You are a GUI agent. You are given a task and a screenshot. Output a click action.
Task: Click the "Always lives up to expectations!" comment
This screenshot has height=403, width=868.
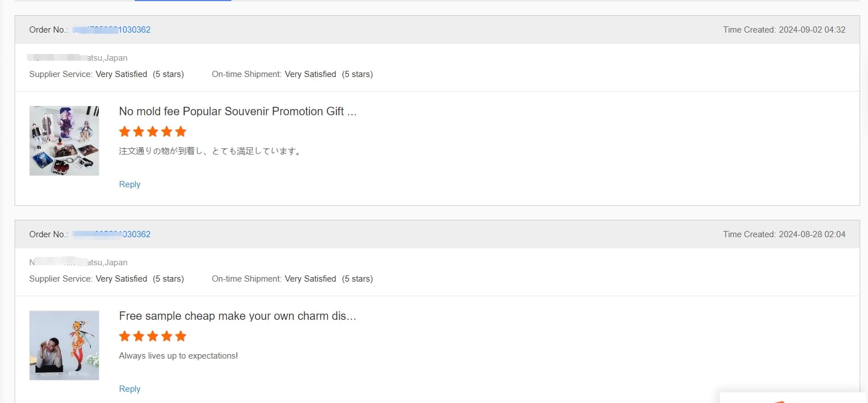point(179,356)
